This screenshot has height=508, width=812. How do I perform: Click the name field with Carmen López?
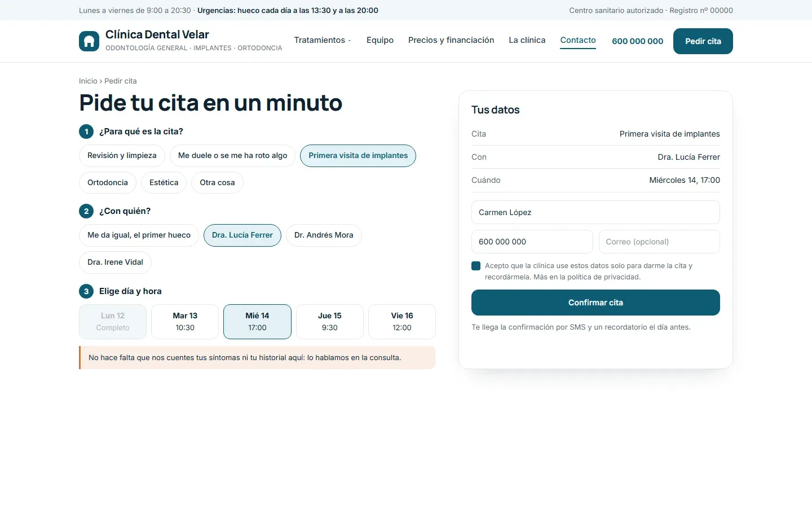595,212
